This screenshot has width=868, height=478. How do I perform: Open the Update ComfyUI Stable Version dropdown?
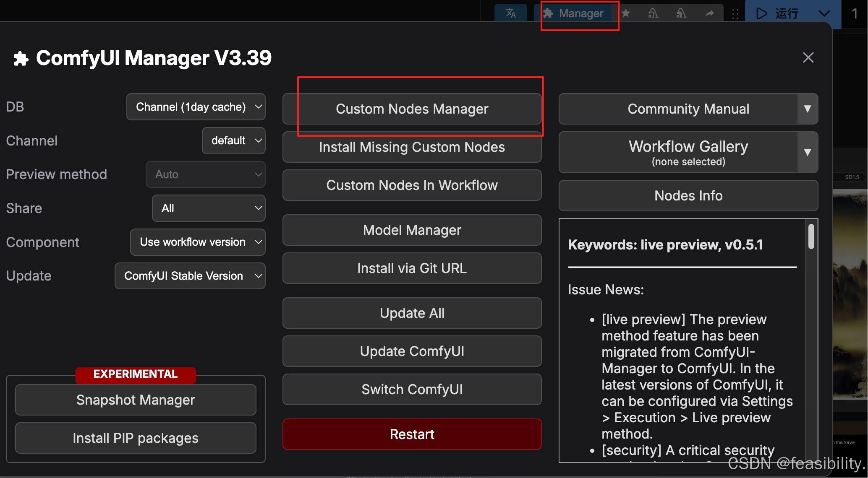pyautogui.click(x=190, y=276)
